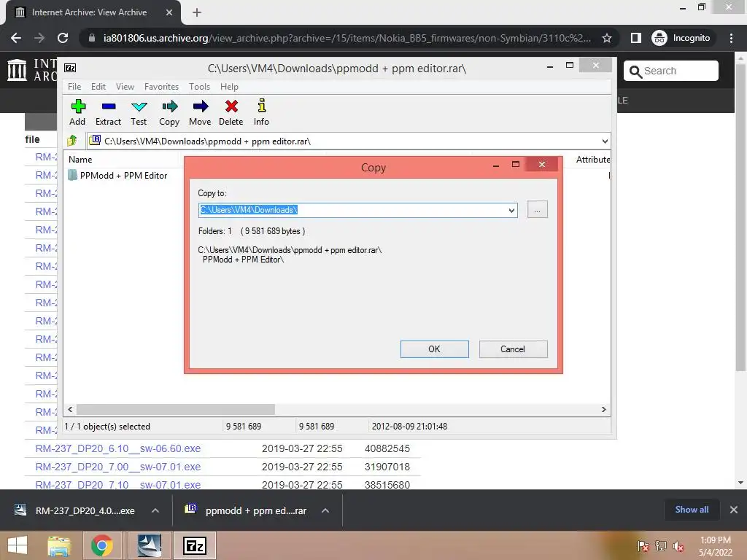Open downloaded ppmodd + ppm ed....rar
Screen dimensions: 747x560
[247, 510]
